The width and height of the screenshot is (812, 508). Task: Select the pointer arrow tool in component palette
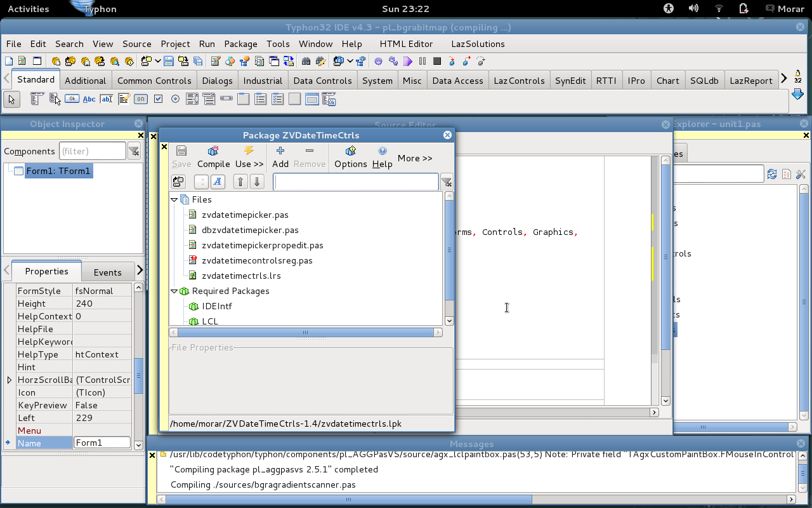[11, 99]
